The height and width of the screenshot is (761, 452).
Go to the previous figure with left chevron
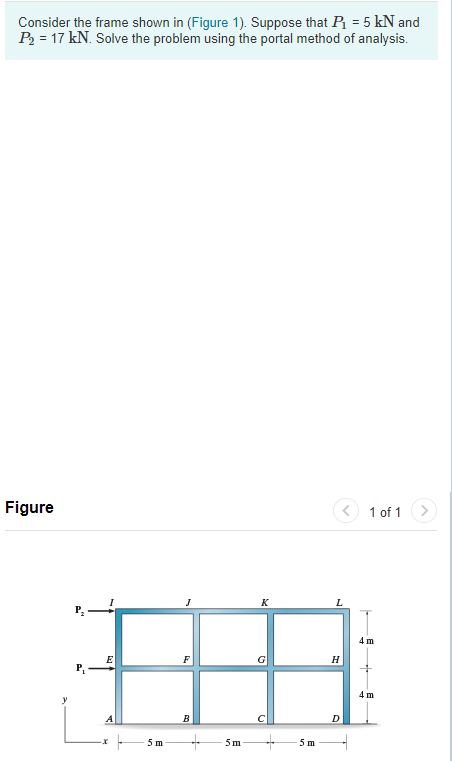point(346,511)
